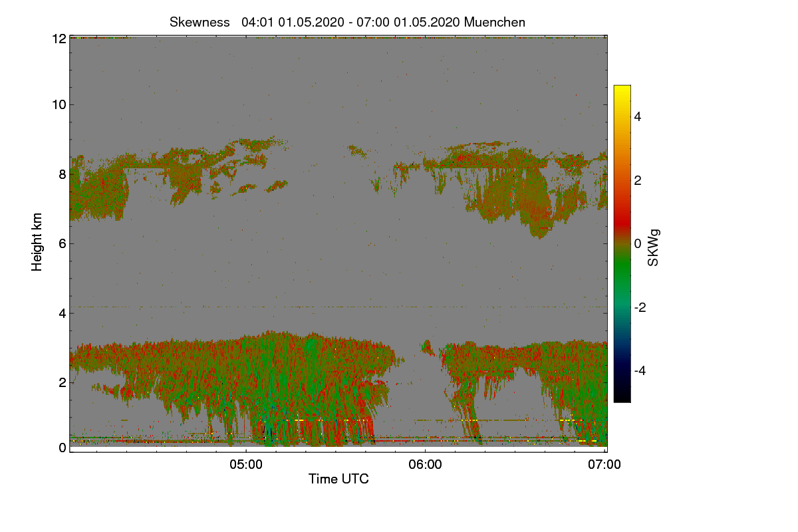Click the 07:00 time axis label

pyautogui.click(x=604, y=465)
